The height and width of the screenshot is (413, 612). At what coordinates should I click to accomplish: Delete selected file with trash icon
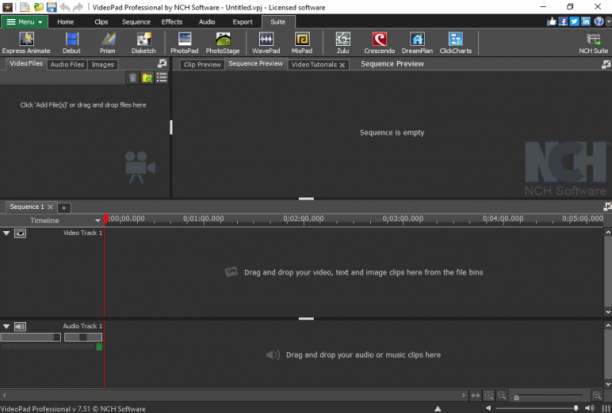tap(133, 78)
